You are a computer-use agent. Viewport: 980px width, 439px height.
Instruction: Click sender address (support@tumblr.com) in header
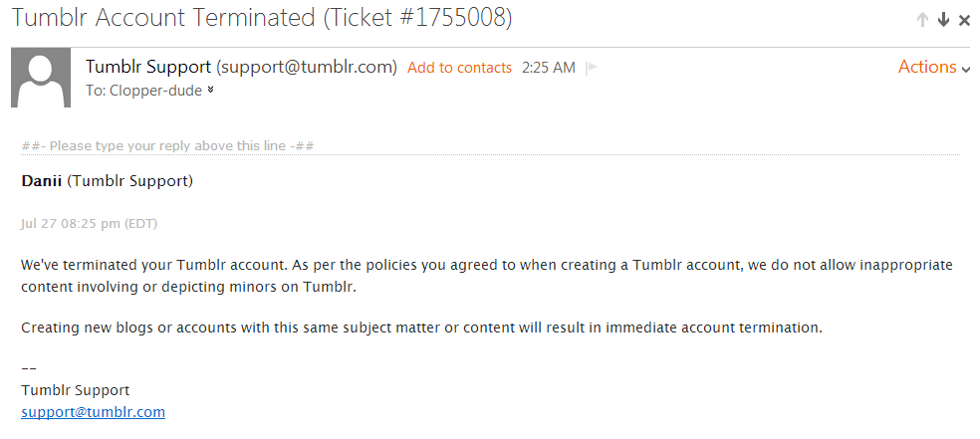(307, 67)
